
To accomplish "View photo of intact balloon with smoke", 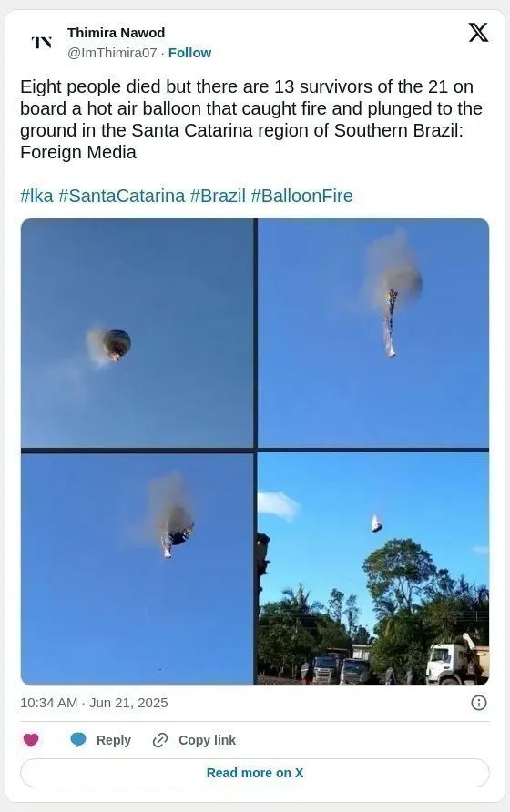I will pyautogui.click(x=137, y=333).
